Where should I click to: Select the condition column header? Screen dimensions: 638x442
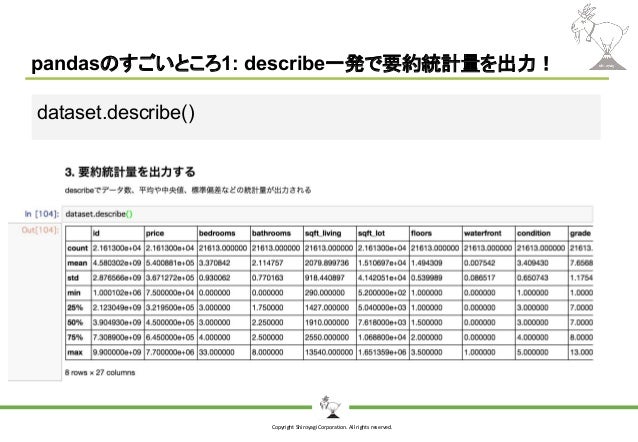click(534, 233)
